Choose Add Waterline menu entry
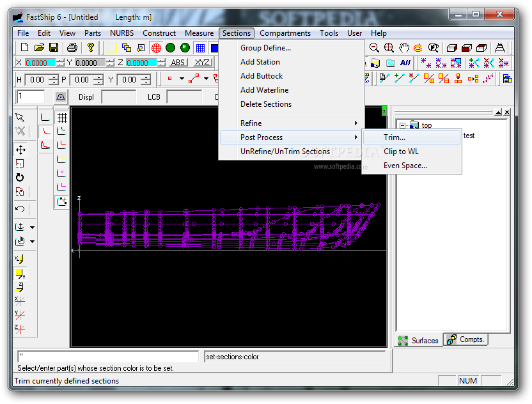Image resolution: width=532 pixels, height=404 pixels. 291,90
